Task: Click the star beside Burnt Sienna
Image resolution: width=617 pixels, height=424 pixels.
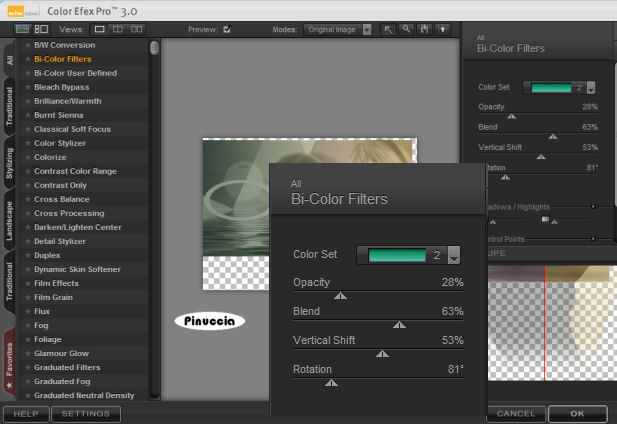Action: [x=28, y=115]
